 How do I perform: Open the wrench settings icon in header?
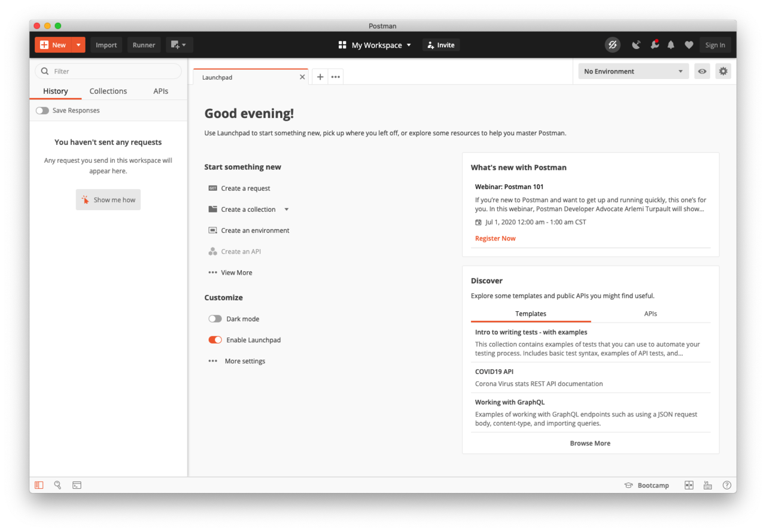[655, 44]
